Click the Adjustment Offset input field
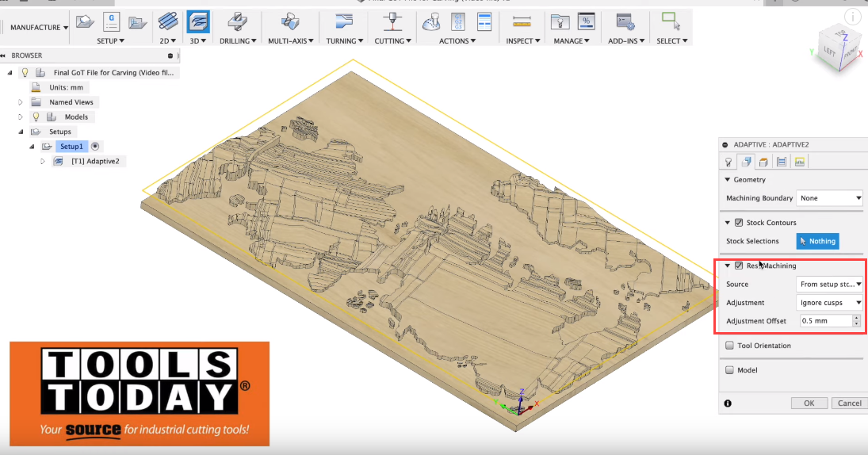 coord(825,321)
